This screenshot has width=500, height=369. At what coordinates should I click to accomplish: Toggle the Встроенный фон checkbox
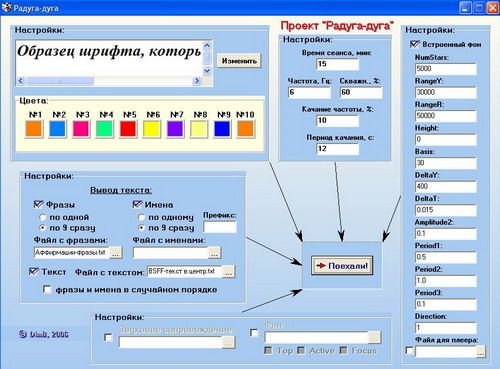[x=415, y=44]
